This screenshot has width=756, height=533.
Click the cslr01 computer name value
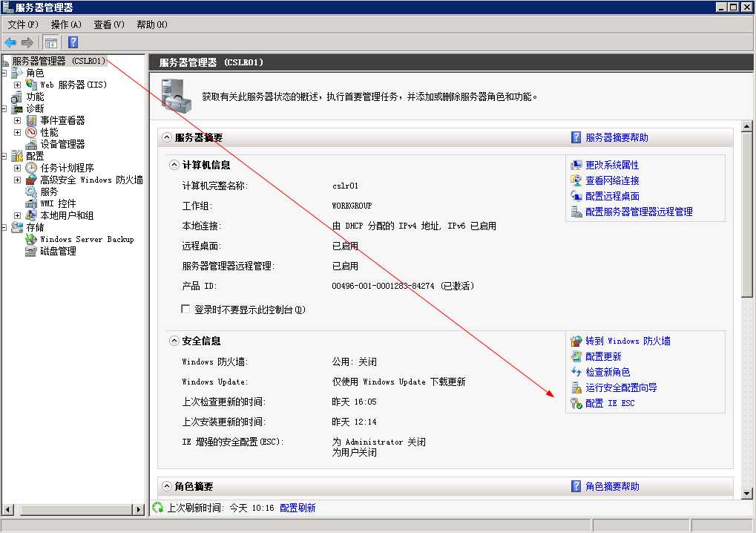coord(345,186)
